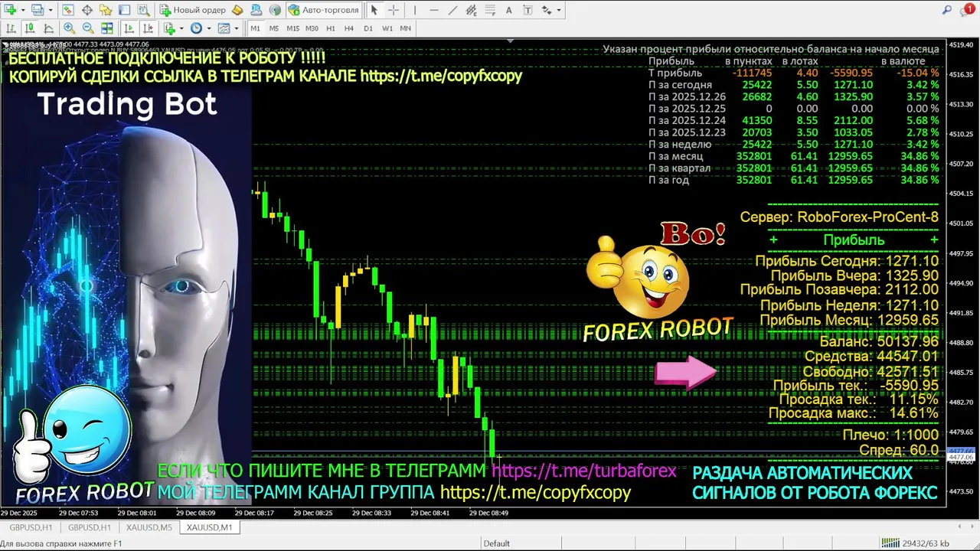The image size is (980, 551).
Task: Click the 29 Dec 08:33 time axis label
Action: pos(371,513)
